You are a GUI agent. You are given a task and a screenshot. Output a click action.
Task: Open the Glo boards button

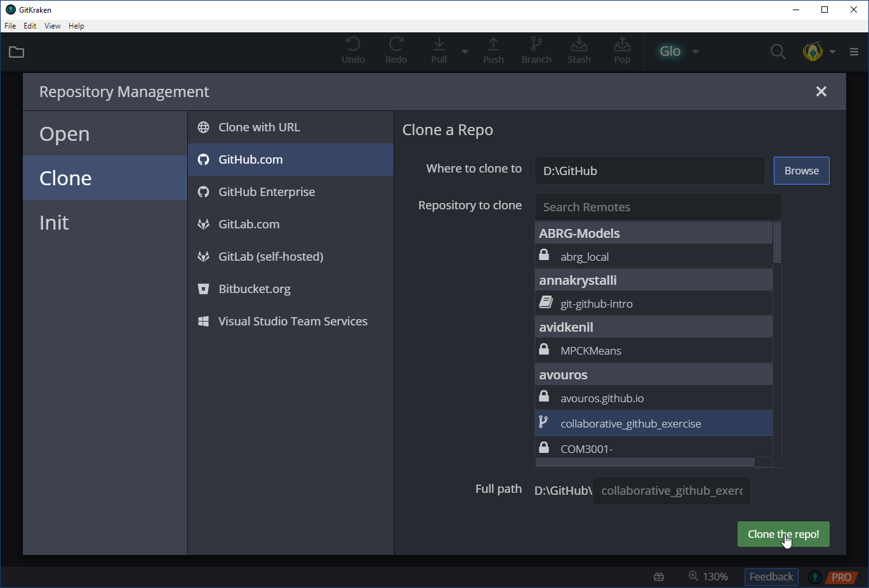click(x=670, y=51)
